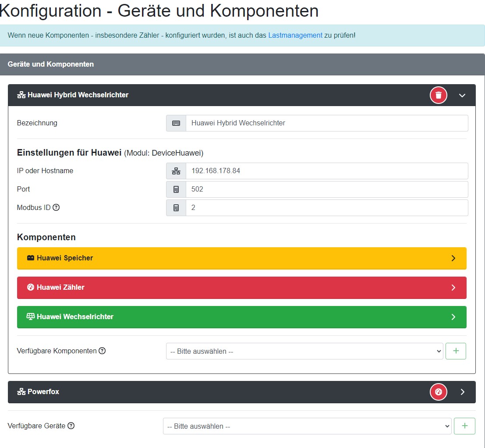The width and height of the screenshot is (485, 448).
Task: Open the Verfügbare Geräte dropdown
Action: (x=307, y=427)
